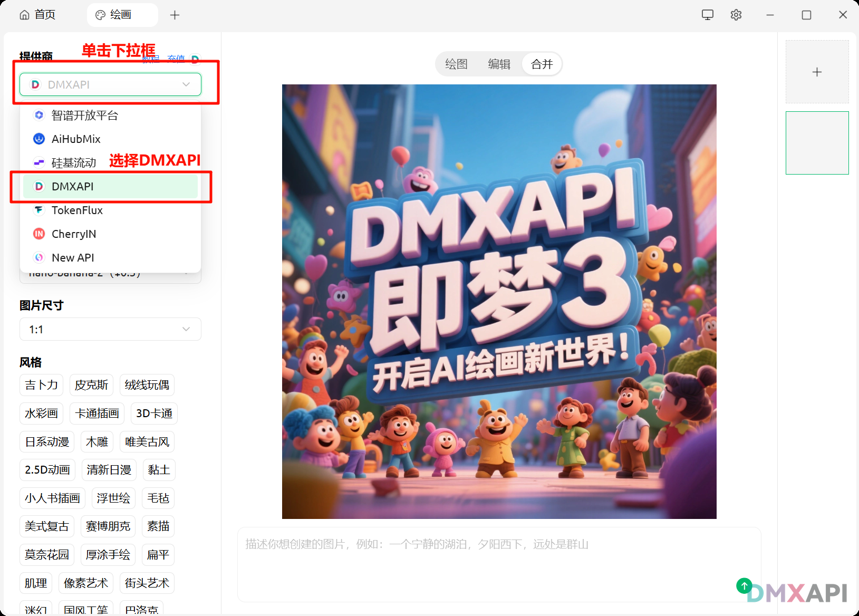Select the TokenFlux provider entry
This screenshot has height=616, width=859.
pyautogui.click(x=76, y=210)
